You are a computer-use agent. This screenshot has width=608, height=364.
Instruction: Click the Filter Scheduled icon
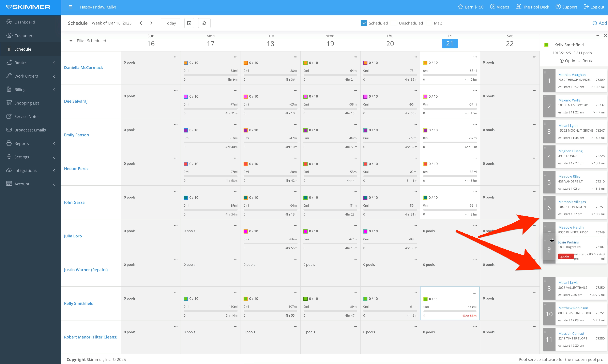(x=71, y=41)
